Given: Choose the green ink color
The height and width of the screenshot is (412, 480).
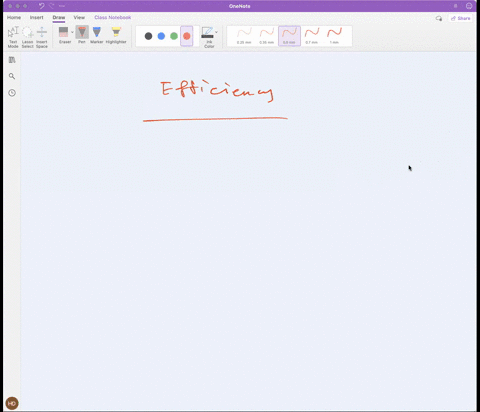Looking at the screenshot, I should [x=174, y=36].
